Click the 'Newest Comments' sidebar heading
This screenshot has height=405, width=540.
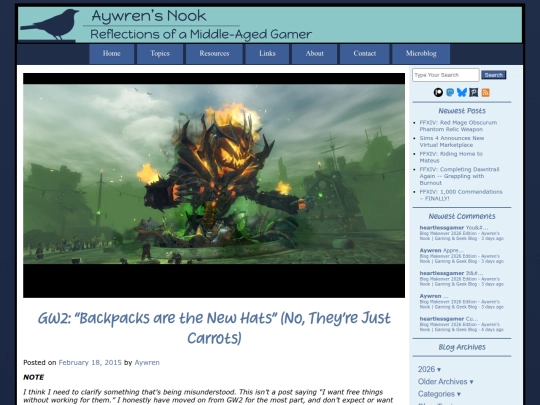coord(462,216)
